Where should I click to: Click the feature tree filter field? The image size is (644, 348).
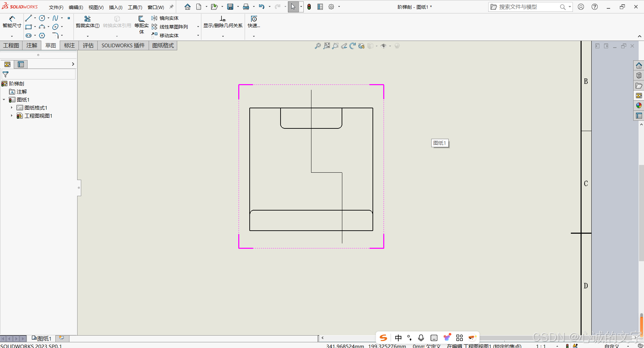(x=39, y=74)
